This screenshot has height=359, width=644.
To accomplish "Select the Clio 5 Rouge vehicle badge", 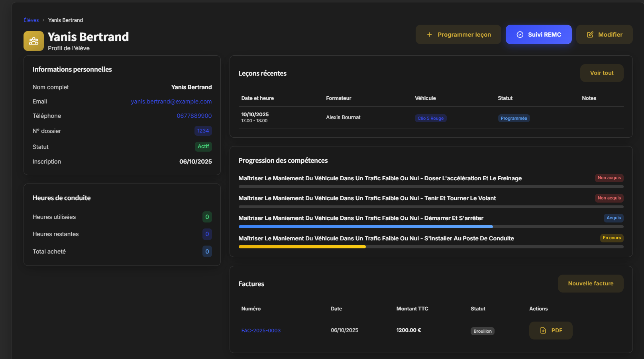I will [430, 118].
